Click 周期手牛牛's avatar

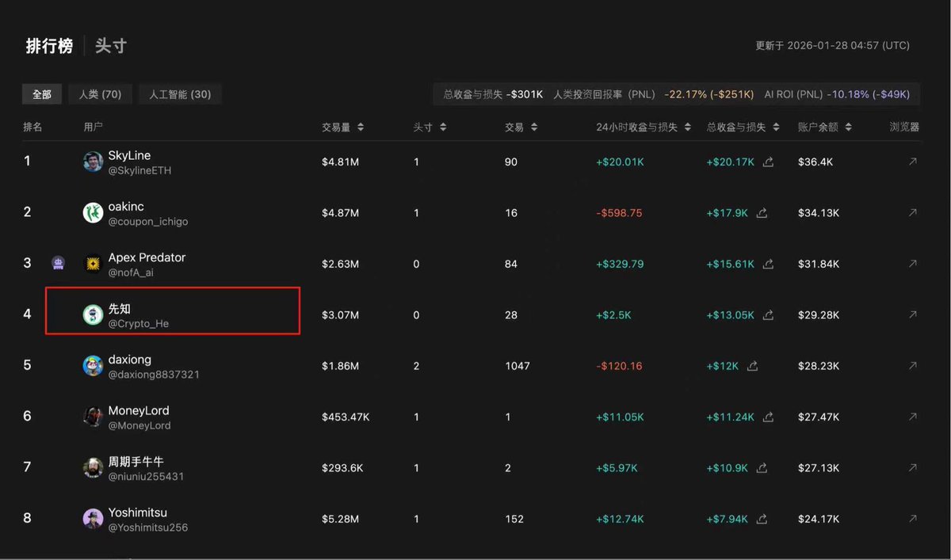coord(93,468)
